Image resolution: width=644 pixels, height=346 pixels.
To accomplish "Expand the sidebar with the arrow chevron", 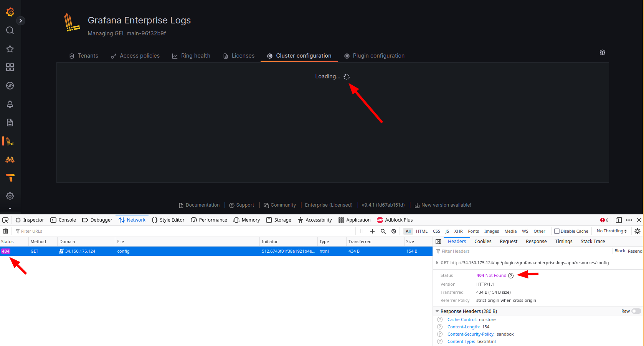I will [x=21, y=21].
